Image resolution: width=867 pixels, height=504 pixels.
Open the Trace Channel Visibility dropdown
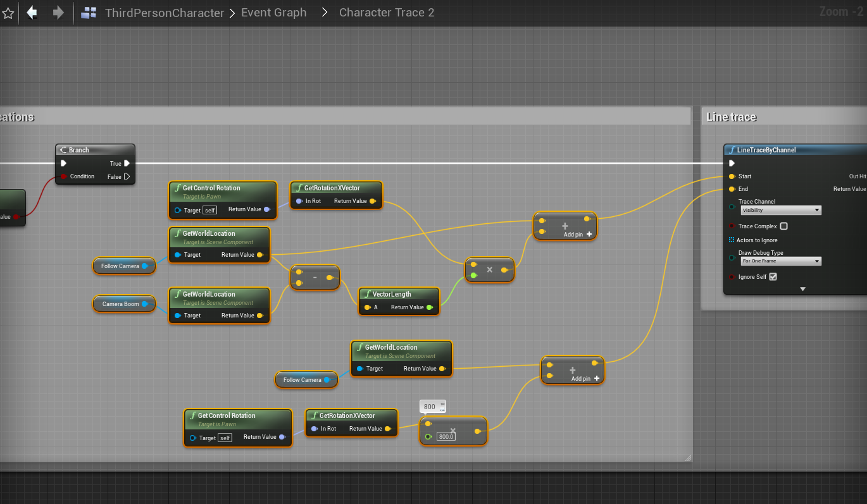tap(781, 210)
